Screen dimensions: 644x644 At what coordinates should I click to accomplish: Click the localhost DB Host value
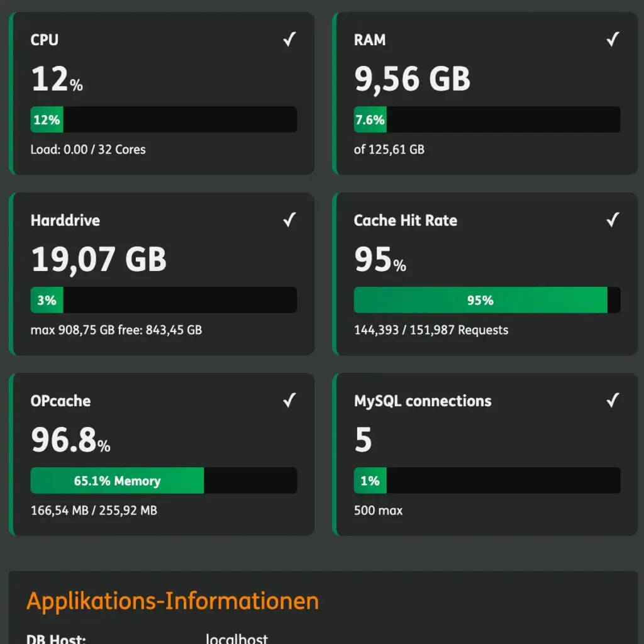point(236,638)
